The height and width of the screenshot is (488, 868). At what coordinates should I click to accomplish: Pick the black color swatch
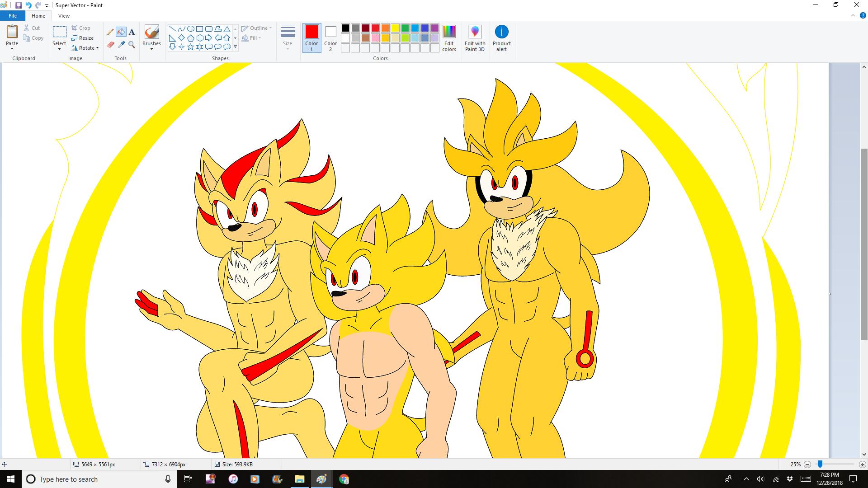click(x=345, y=28)
